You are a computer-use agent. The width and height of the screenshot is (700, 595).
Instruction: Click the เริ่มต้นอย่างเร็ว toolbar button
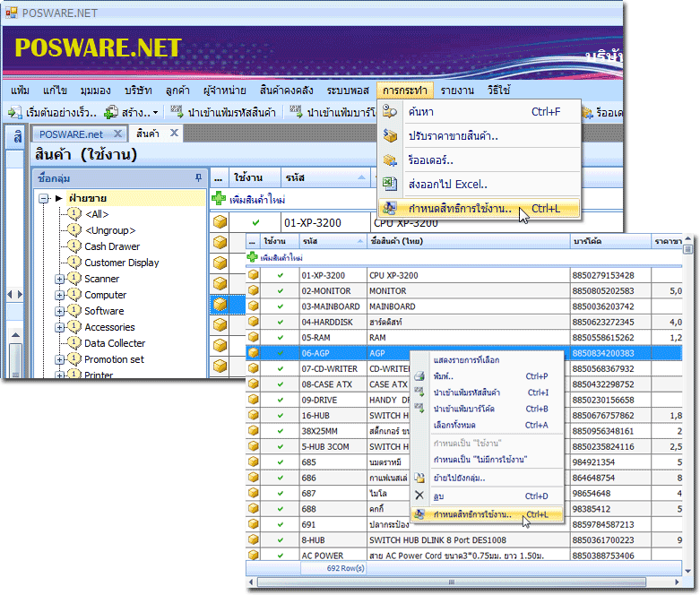[50, 113]
